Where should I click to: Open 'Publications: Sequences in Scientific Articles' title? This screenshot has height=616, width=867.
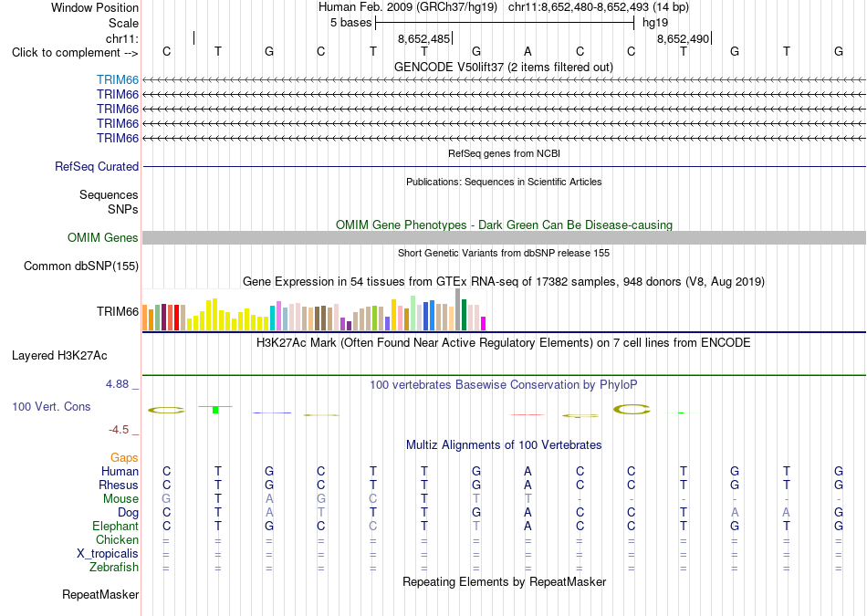click(x=504, y=182)
